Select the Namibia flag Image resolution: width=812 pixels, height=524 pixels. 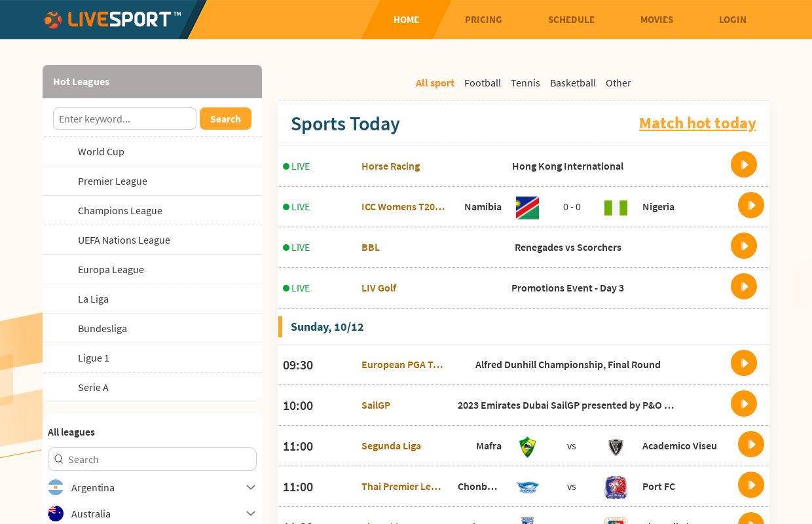tap(527, 207)
